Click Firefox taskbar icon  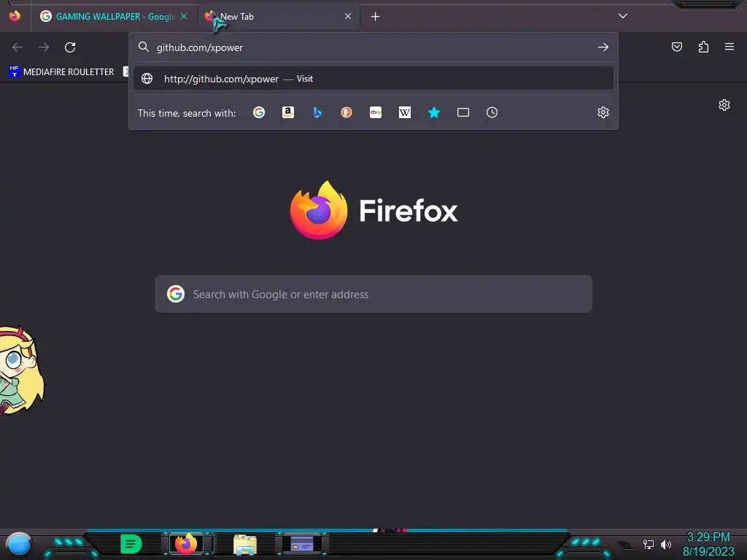(186, 544)
